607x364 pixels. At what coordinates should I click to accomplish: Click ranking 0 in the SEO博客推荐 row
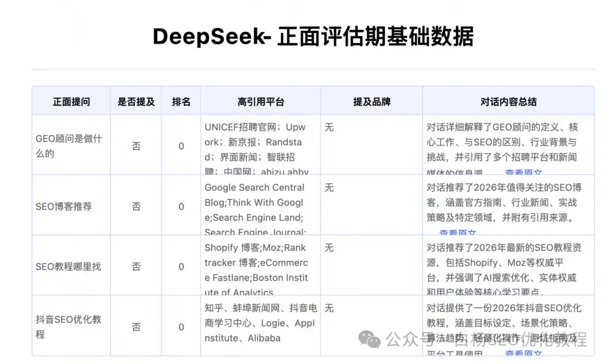pos(181,206)
